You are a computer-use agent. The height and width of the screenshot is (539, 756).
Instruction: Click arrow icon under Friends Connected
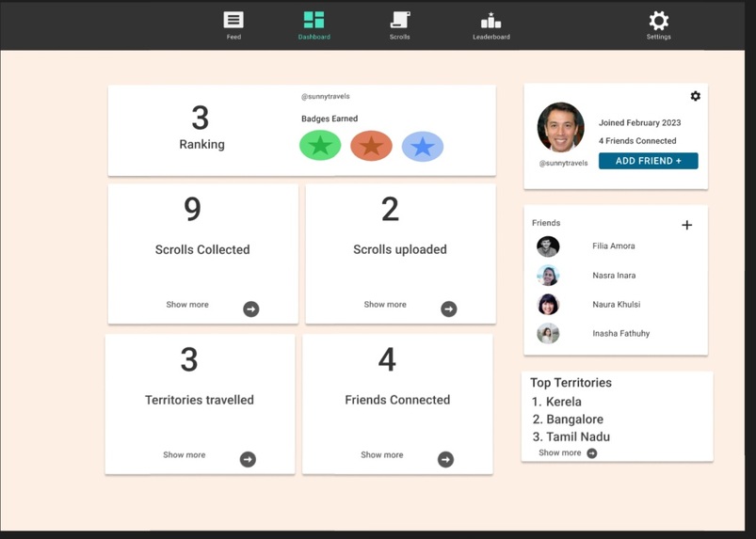pos(445,460)
